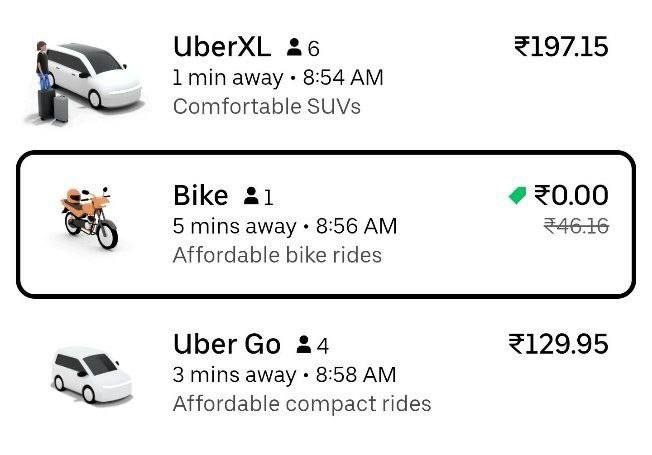This screenshot has width=652, height=455.
Task: Click the Uber Go passenger capacity icon
Action: coord(303,346)
